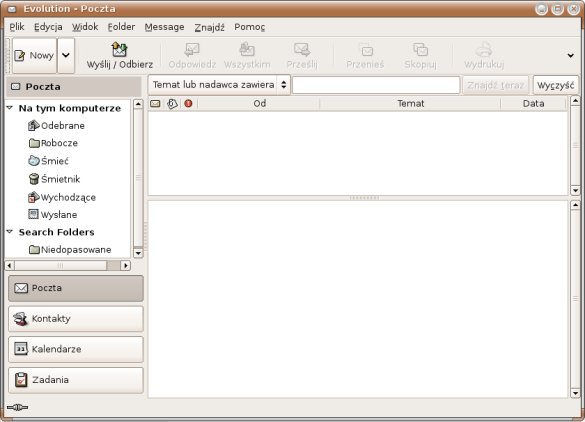
Task: Sort by attachment column icon
Action: coord(172,103)
